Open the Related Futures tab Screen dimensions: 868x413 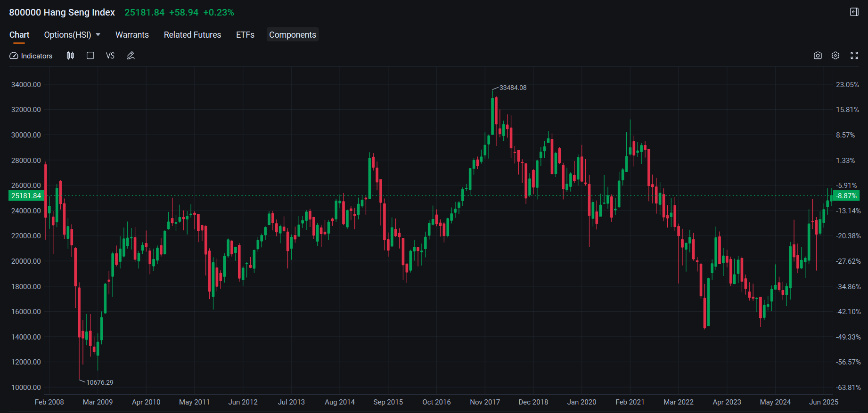point(192,35)
